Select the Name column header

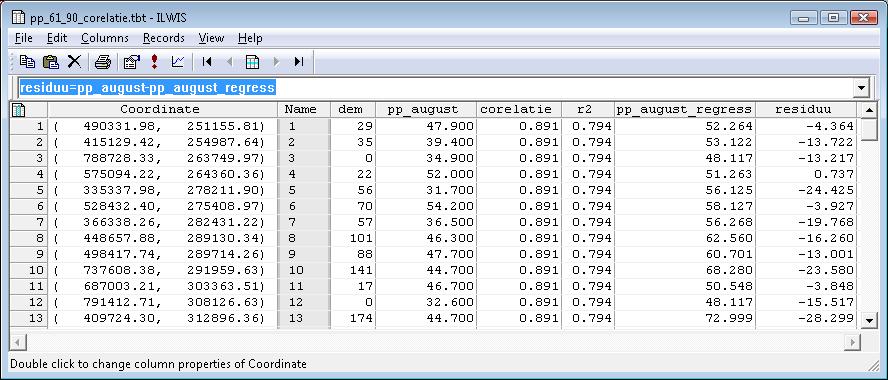[x=304, y=109]
